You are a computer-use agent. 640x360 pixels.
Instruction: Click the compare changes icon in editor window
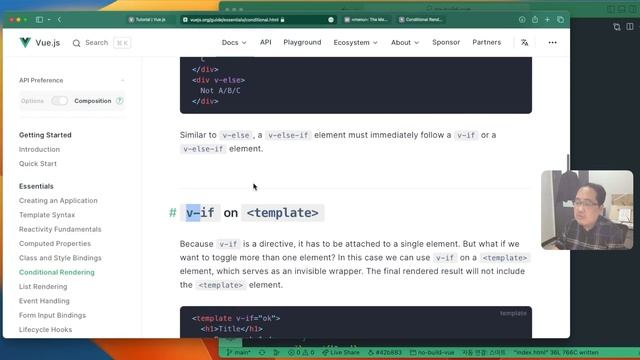pos(617,27)
